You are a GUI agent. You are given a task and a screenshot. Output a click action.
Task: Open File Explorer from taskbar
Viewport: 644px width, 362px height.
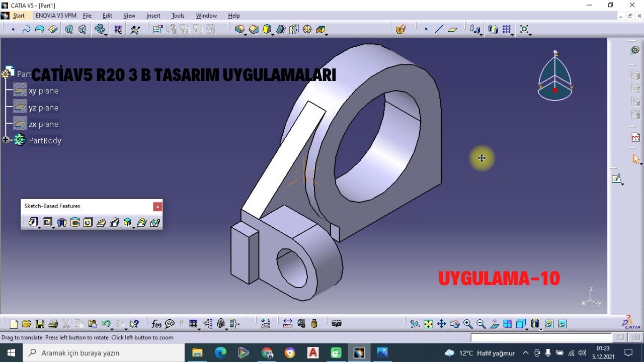197,353
